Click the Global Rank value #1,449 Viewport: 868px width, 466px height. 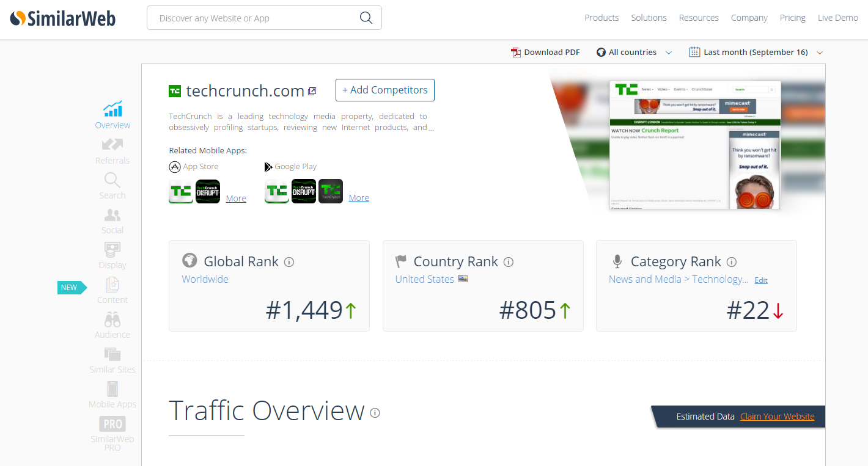click(304, 310)
